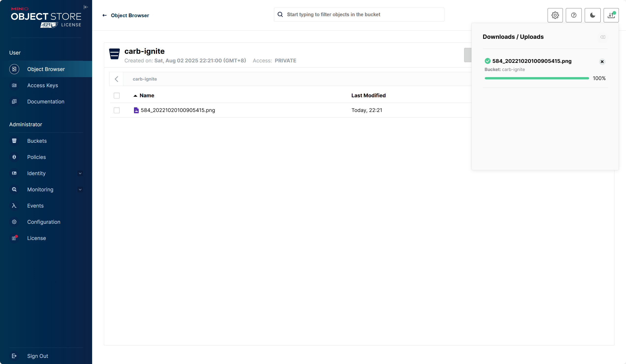
Task: Remove 584 png entry from downloads list
Action: (x=602, y=62)
